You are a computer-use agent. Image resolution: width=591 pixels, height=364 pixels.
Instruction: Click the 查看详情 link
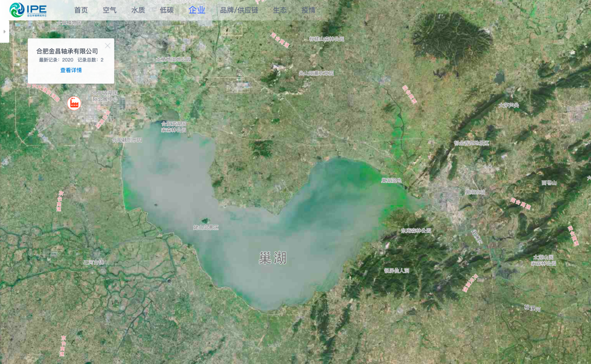tap(71, 70)
